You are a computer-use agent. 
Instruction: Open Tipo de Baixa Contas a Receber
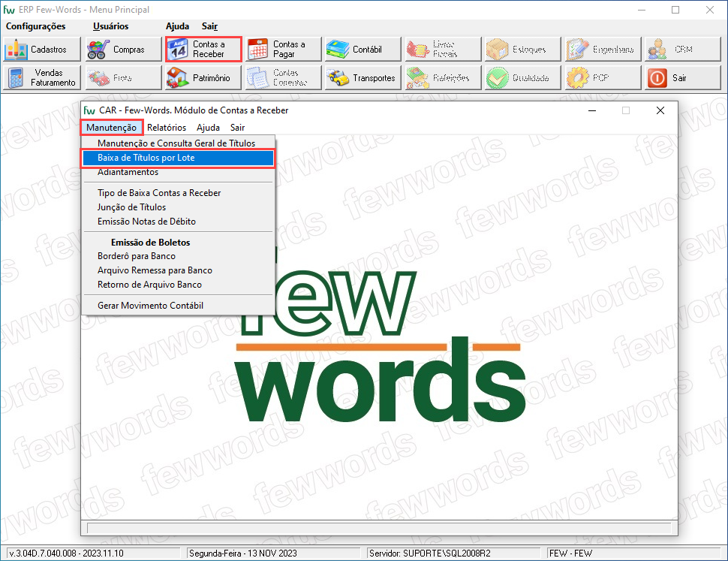coord(178,193)
